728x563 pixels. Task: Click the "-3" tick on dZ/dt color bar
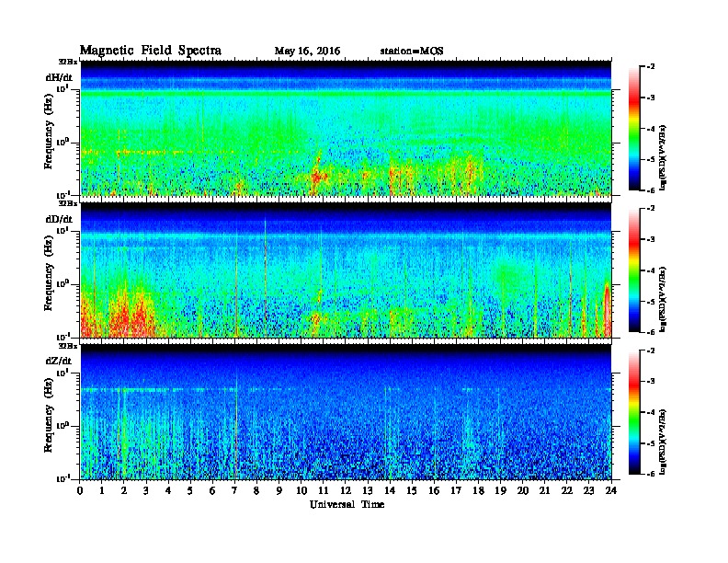(x=651, y=382)
